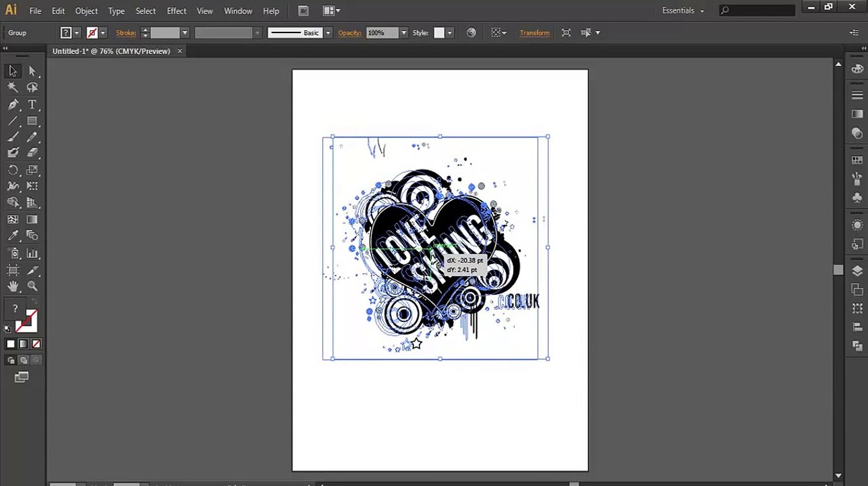The image size is (868, 486).
Task: Swap fill and stroke colors
Action: 34,301
